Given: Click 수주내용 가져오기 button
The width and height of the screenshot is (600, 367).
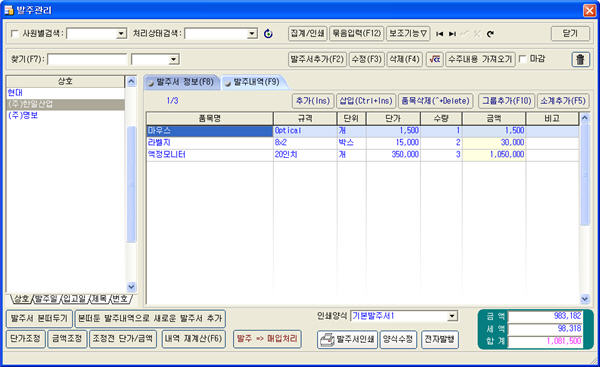Looking at the screenshot, I should [480, 59].
